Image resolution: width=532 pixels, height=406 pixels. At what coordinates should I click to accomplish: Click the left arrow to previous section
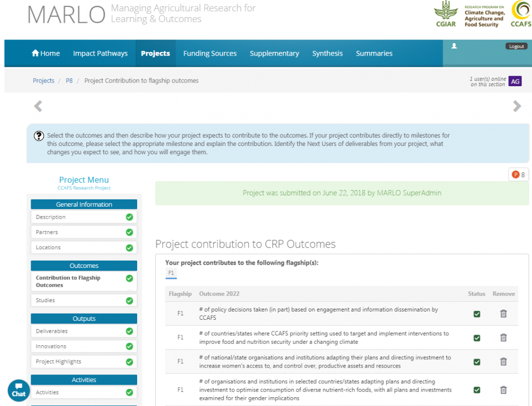tap(38, 106)
